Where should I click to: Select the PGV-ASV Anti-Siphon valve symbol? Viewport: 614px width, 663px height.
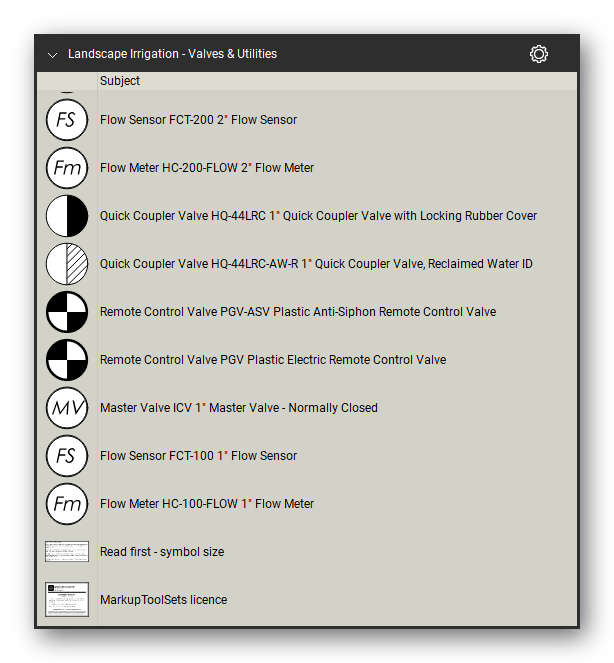click(x=67, y=312)
